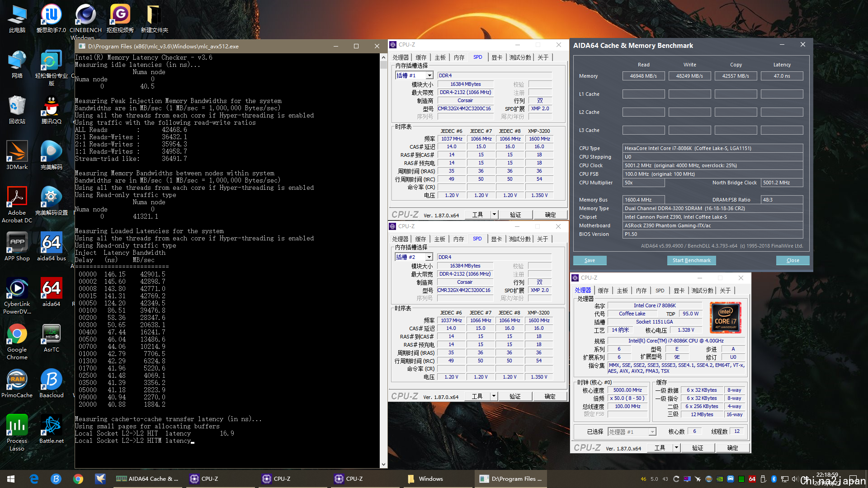The image size is (868, 488).
Task: Open 測試分數 tab in bottom-right CPU-Z
Action: pos(702,291)
